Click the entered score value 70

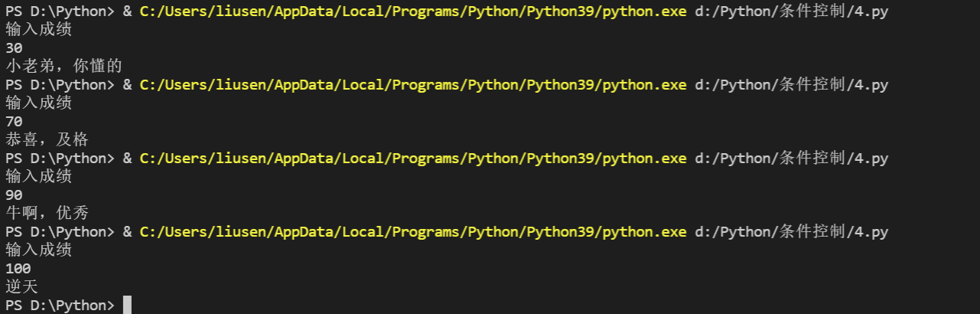(x=14, y=122)
